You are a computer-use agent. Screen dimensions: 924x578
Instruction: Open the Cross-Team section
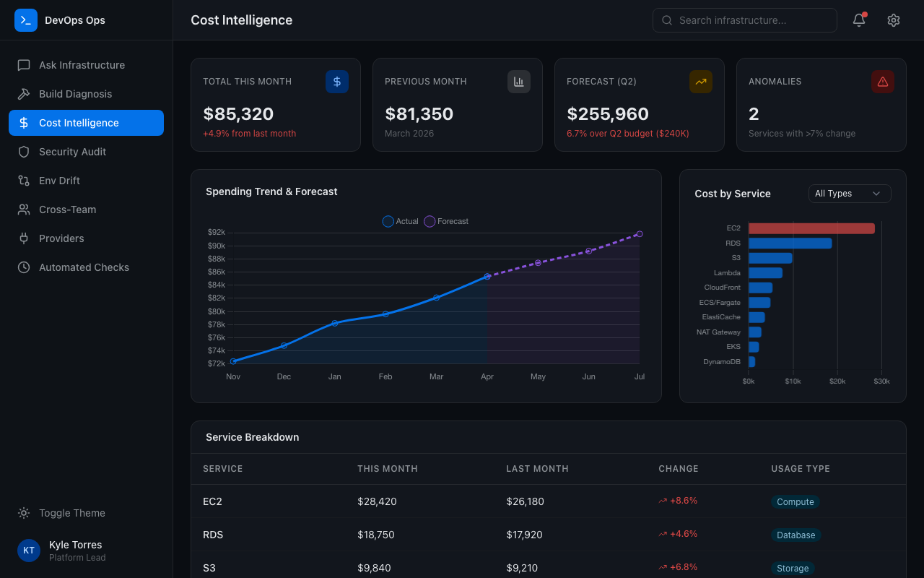click(x=67, y=210)
